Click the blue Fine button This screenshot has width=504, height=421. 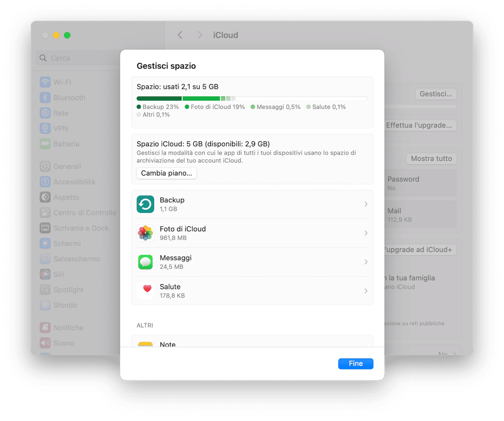click(356, 363)
